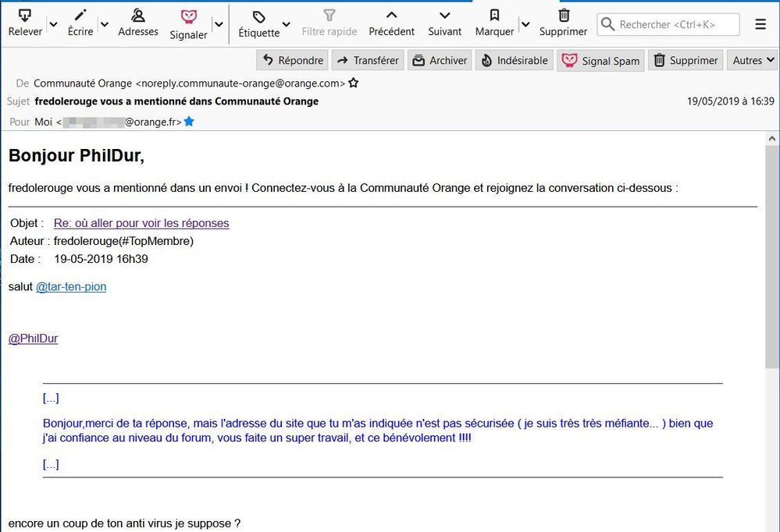Open the hamburger application menu
The image size is (780, 532).
[760, 24]
